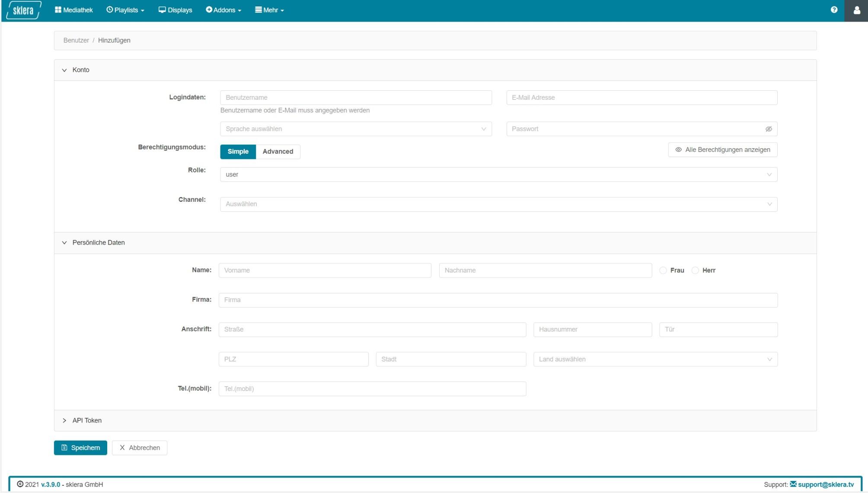Image resolution: width=868 pixels, height=493 pixels.
Task: Open the Playlists menu
Action: tap(125, 10)
